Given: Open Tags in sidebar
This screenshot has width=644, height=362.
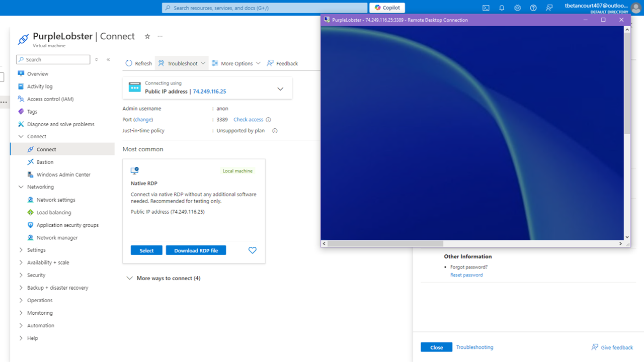Looking at the screenshot, I should click(x=32, y=112).
